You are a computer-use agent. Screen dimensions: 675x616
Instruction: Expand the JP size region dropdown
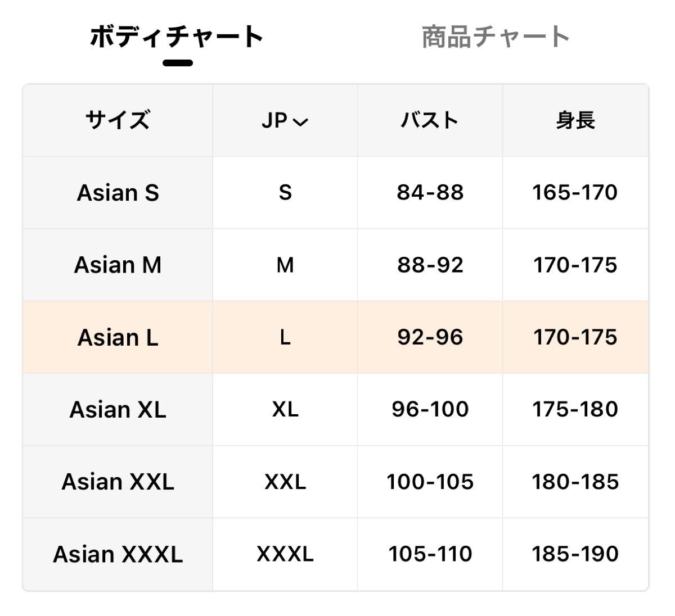click(x=285, y=121)
